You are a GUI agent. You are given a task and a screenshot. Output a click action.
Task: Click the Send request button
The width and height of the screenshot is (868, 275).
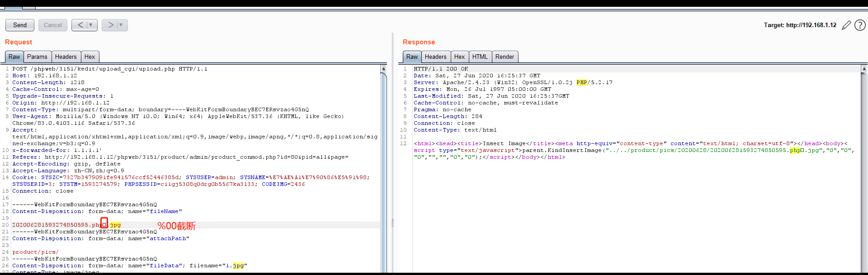(x=20, y=25)
